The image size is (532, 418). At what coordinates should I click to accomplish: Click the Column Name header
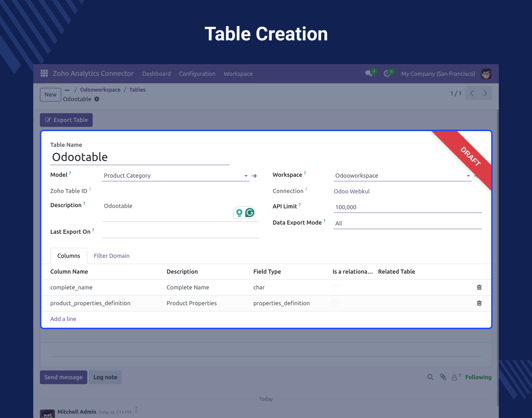click(x=69, y=271)
